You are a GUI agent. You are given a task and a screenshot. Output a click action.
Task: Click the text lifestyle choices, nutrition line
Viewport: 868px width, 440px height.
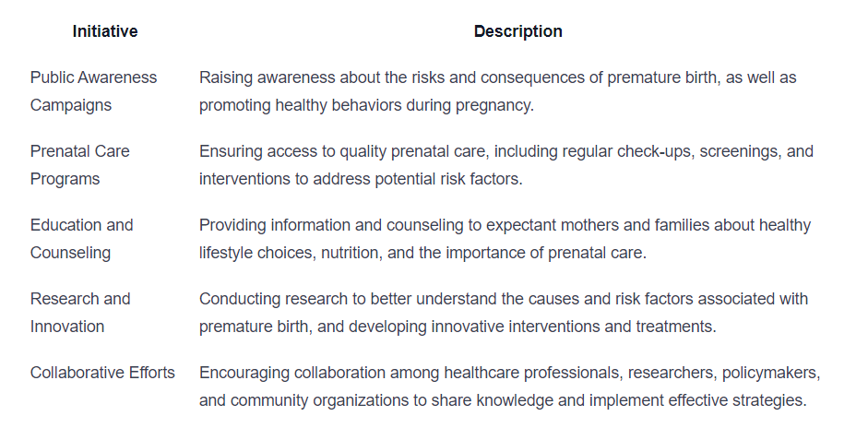tap(422, 253)
